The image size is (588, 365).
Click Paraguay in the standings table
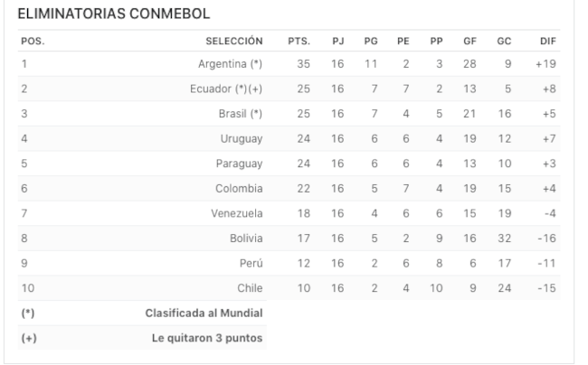tap(239, 164)
